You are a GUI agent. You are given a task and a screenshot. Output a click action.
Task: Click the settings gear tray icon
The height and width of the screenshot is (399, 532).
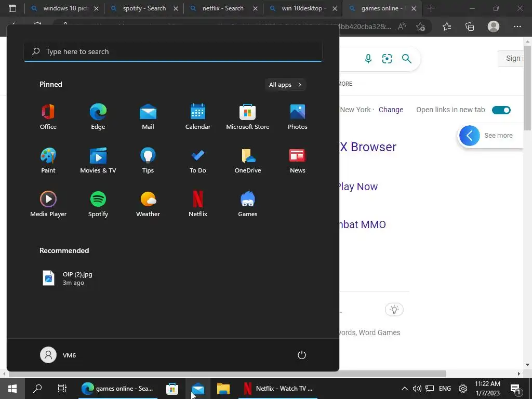pyautogui.click(x=463, y=389)
